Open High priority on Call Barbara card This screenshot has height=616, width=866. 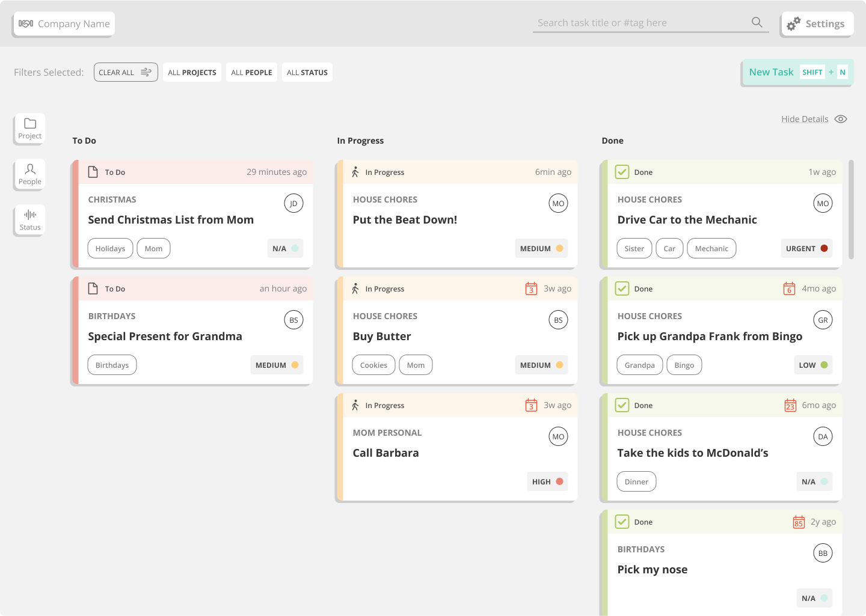(x=547, y=481)
